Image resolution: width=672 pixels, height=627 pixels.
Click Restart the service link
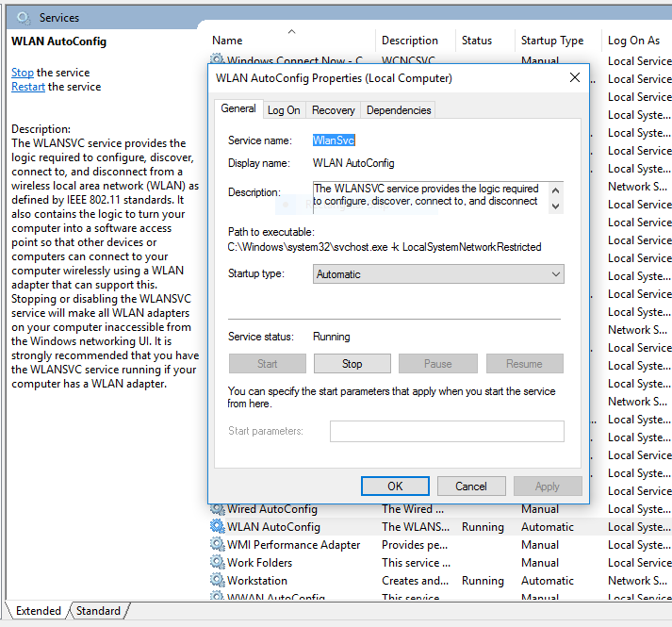28,87
